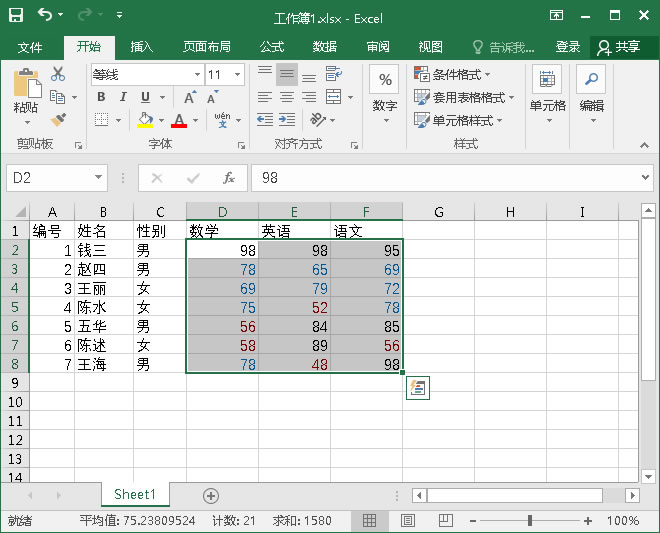The image size is (660, 533).
Task: Click the formula bar confirm checkmark
Action: (193, 178)
